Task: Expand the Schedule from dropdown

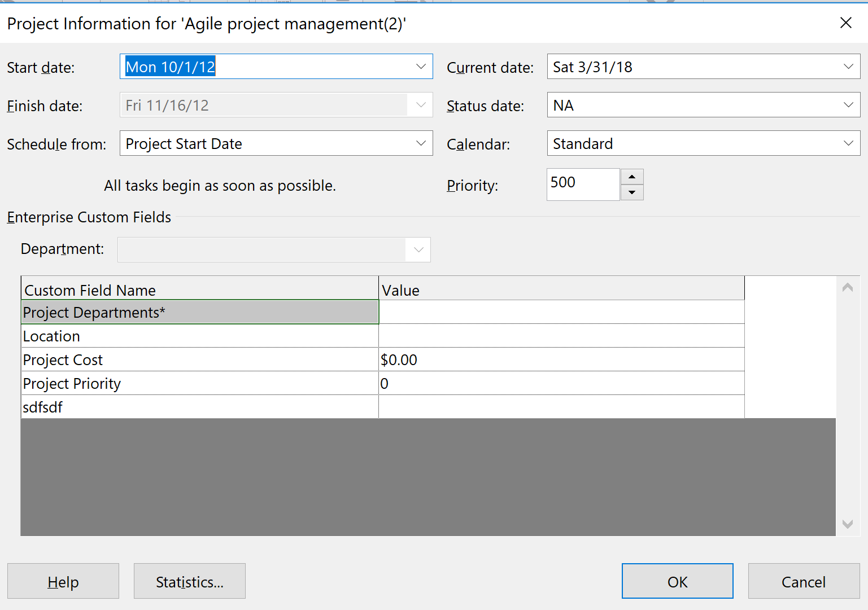Action: 421,143
